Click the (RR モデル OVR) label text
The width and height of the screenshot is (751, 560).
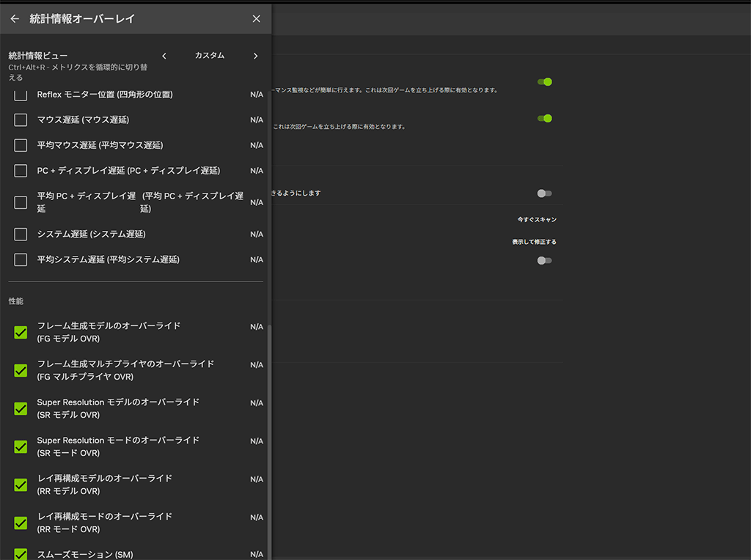click(68, 491)
